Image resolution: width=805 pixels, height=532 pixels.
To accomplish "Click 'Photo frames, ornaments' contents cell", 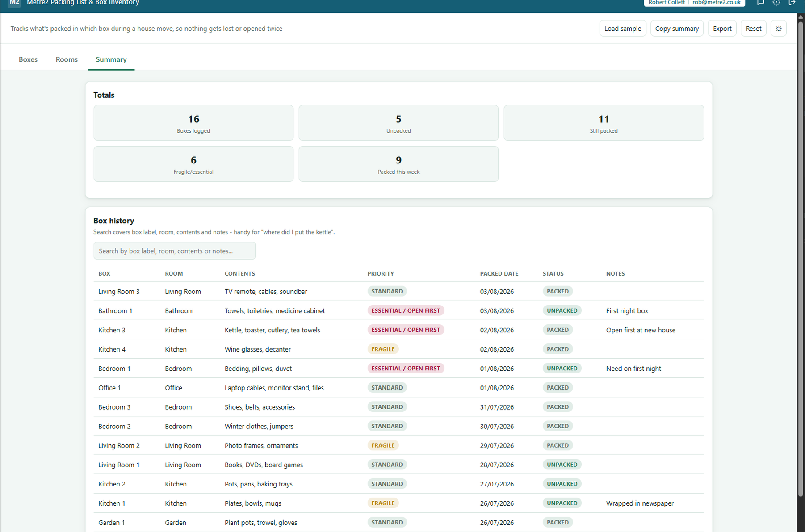I will click(261, 445).
